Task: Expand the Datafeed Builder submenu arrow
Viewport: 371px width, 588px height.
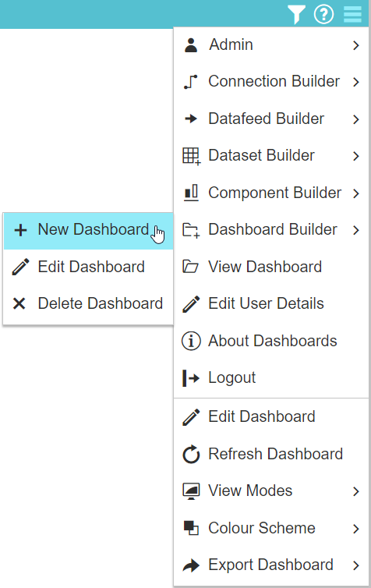Action: point(356,119)
